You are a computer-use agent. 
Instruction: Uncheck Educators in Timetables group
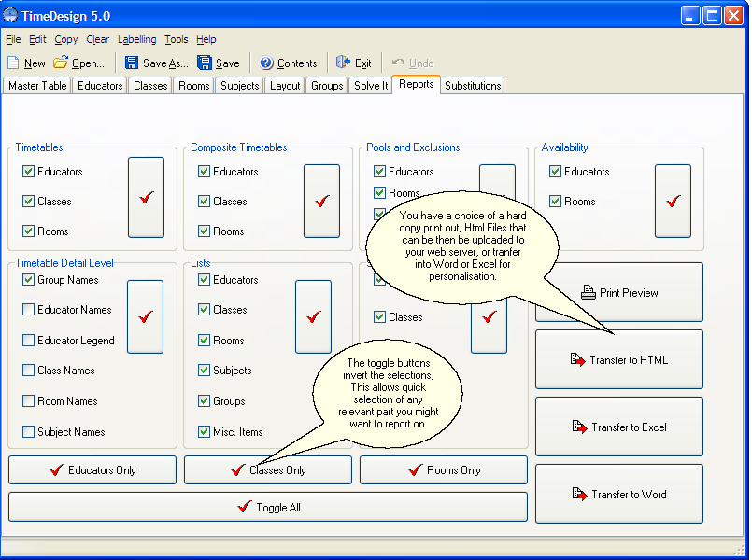pyautogui.click(x=28, y=172)
